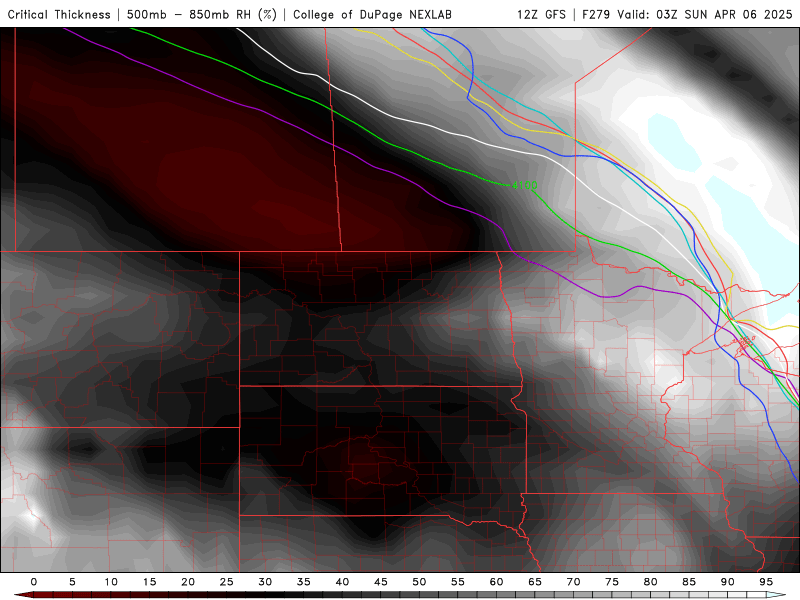The image size is (800, 600).
Task: Click the colorbar value "95"
Action: (x=766, y=582)
